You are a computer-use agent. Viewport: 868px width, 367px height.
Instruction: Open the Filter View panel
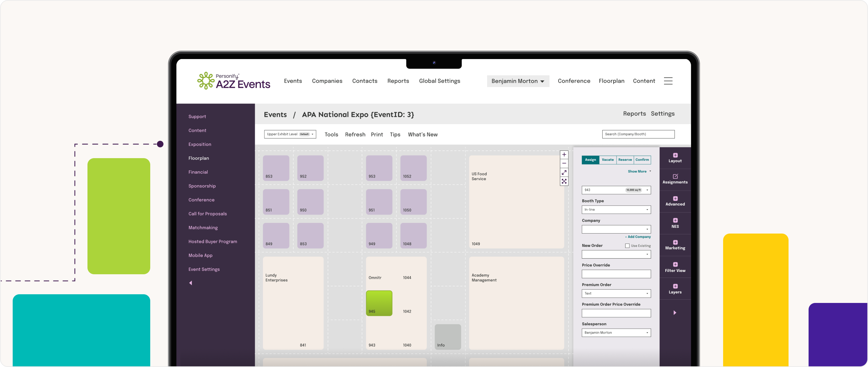[675, 267]
